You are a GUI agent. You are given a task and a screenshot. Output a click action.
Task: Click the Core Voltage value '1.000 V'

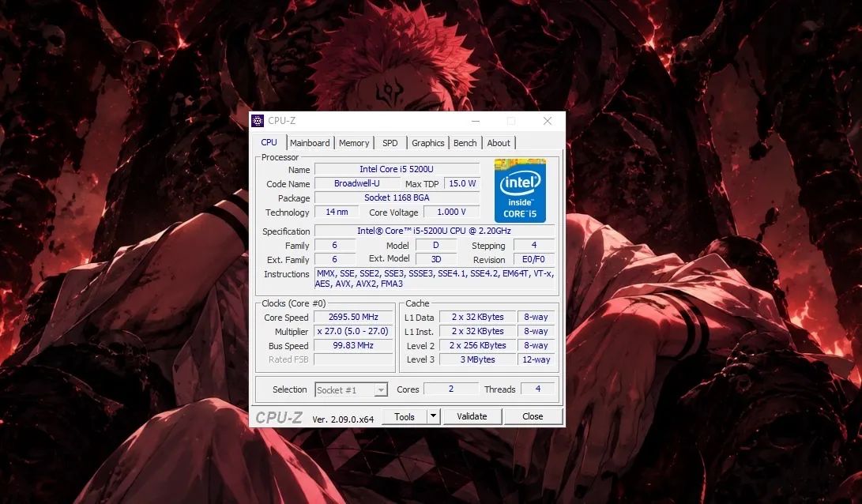[451, 213]
